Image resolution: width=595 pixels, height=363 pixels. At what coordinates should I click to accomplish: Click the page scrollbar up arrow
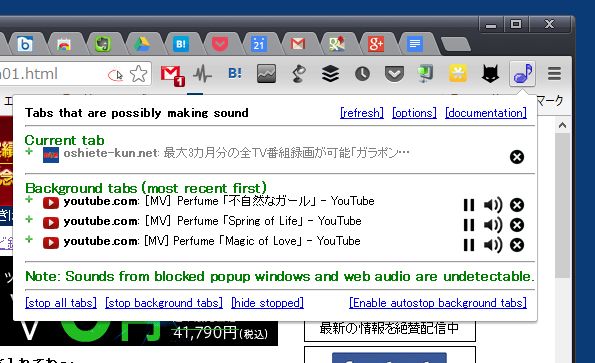562,125
